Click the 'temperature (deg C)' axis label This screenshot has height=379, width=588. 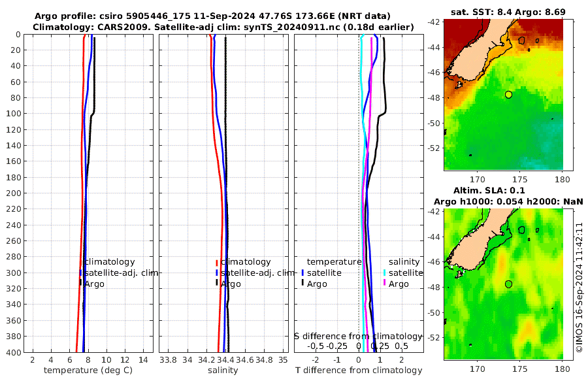point(88,371)
